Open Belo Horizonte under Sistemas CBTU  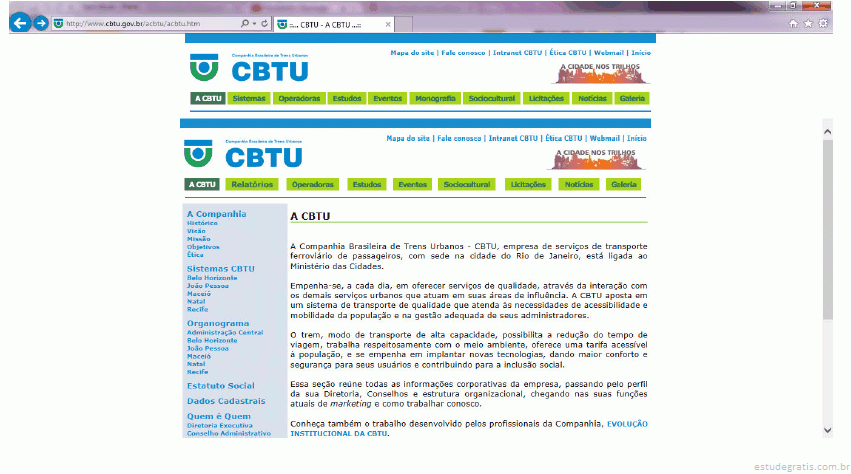tap(212, 278)
